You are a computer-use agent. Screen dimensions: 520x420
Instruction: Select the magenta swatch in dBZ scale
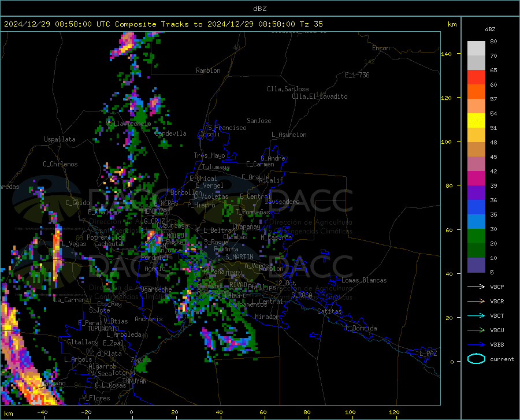pos(476,178)
